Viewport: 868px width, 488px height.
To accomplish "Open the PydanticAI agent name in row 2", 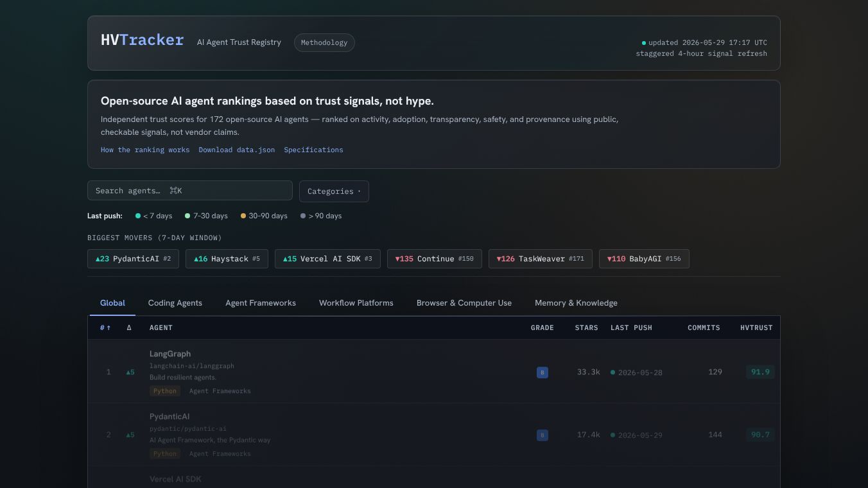I will 169,417.
